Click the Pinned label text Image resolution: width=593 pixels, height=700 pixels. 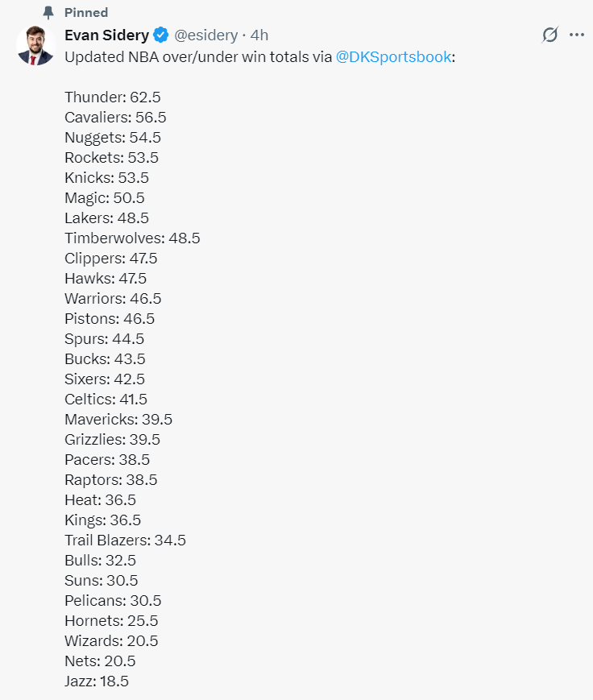[x=86, y=13]
